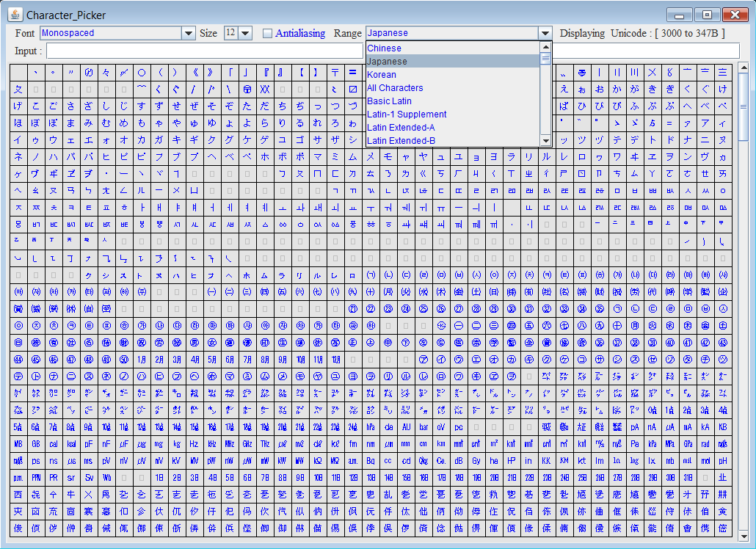The width and height of the screenshot is (756, 549).
Task: Click the "GB" unit symbol cell
Action: click(36, 444)
